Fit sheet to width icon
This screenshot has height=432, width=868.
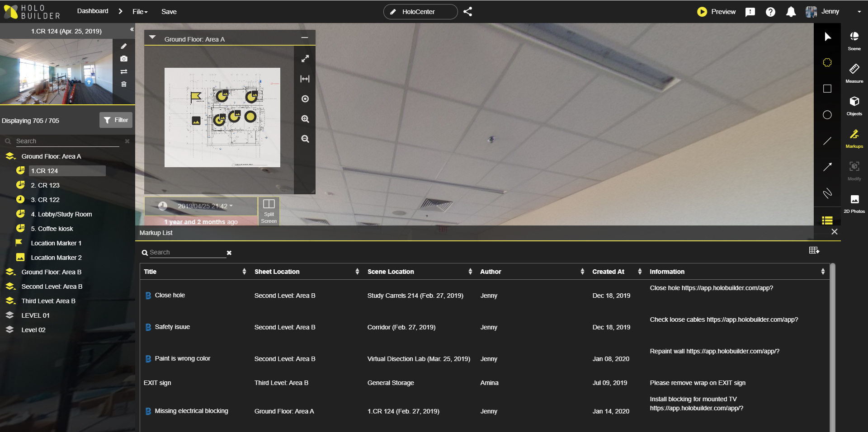click(305, 79)
